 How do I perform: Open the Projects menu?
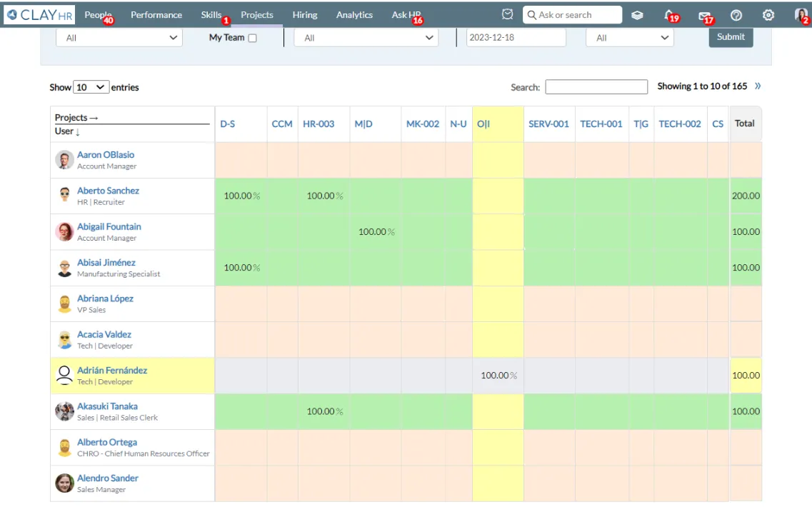click(x=257, y=15)
